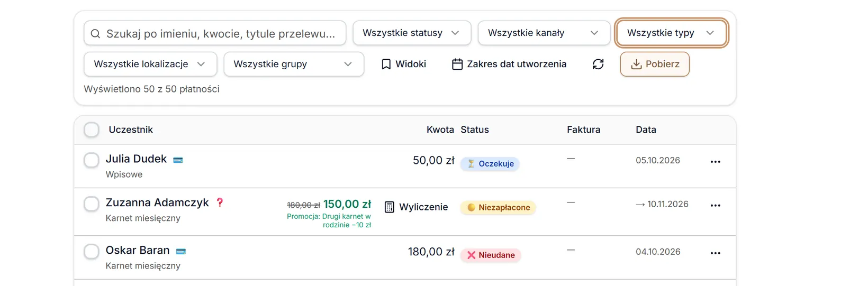Screen dimensions: 868x286
Task: Click the Kwota column header
Action: pyautogui.click(x=440, y=130)
